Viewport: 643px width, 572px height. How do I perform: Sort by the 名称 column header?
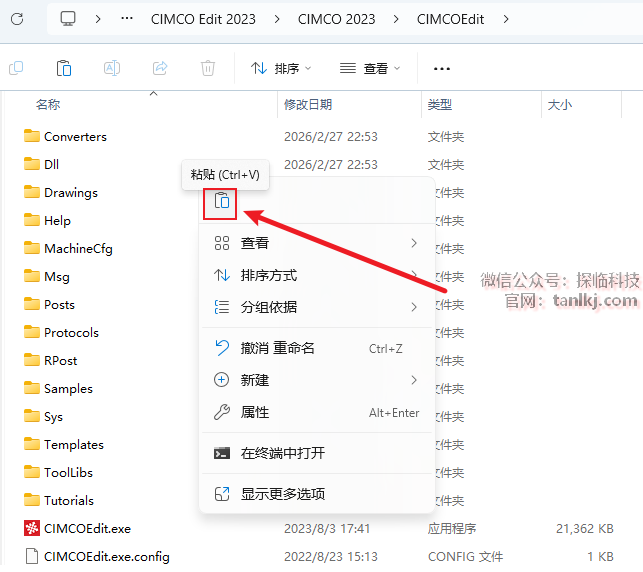click(x=48, y=105)
